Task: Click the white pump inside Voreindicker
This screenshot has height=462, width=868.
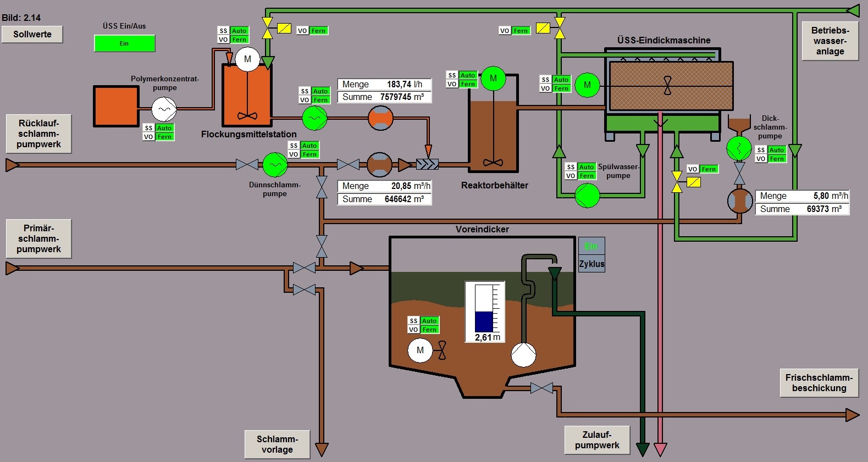Action: pos(523,355)
